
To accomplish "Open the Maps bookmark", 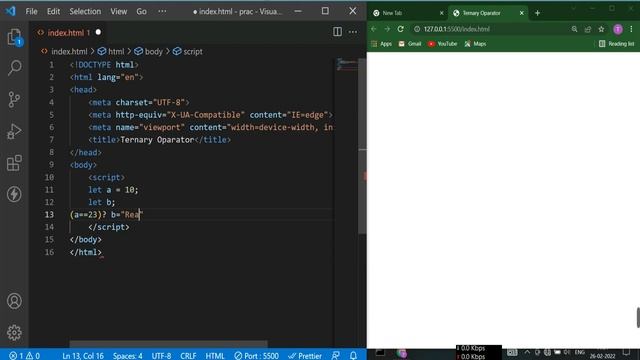I will (x=475, y=44).
